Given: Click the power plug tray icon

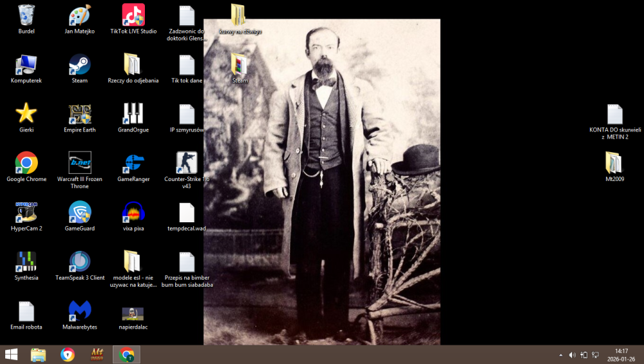Looking at the screenshot, I should [x=583, y=355].
